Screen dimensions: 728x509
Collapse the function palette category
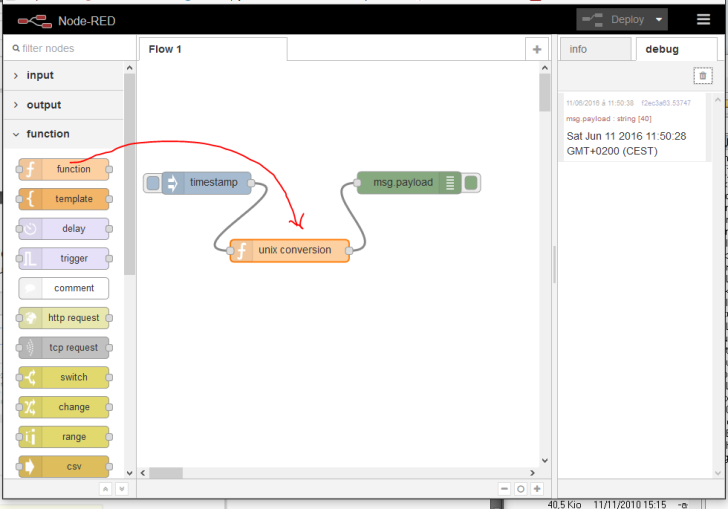[x=64, y=134]
